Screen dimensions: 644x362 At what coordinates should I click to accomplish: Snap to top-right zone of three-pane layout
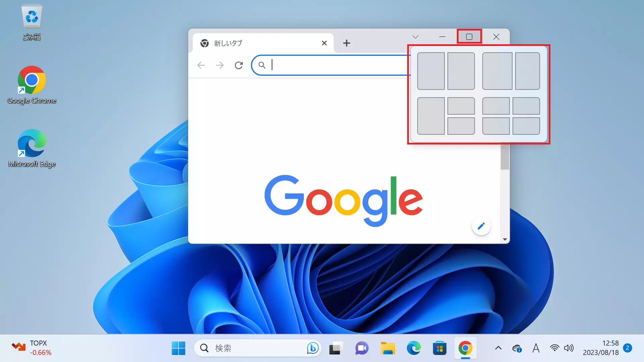click(x=461, y=106)
